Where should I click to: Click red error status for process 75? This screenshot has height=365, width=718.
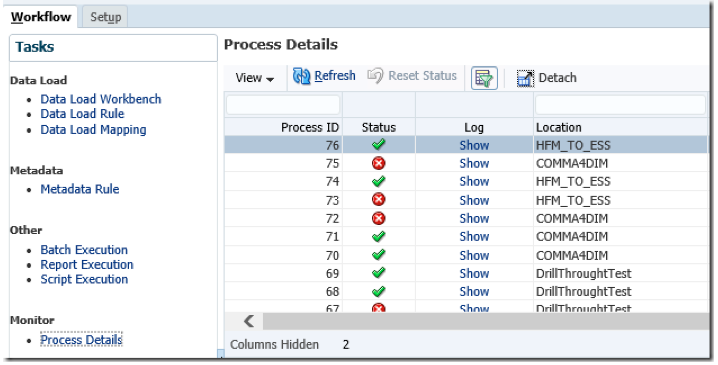[378, 163]
